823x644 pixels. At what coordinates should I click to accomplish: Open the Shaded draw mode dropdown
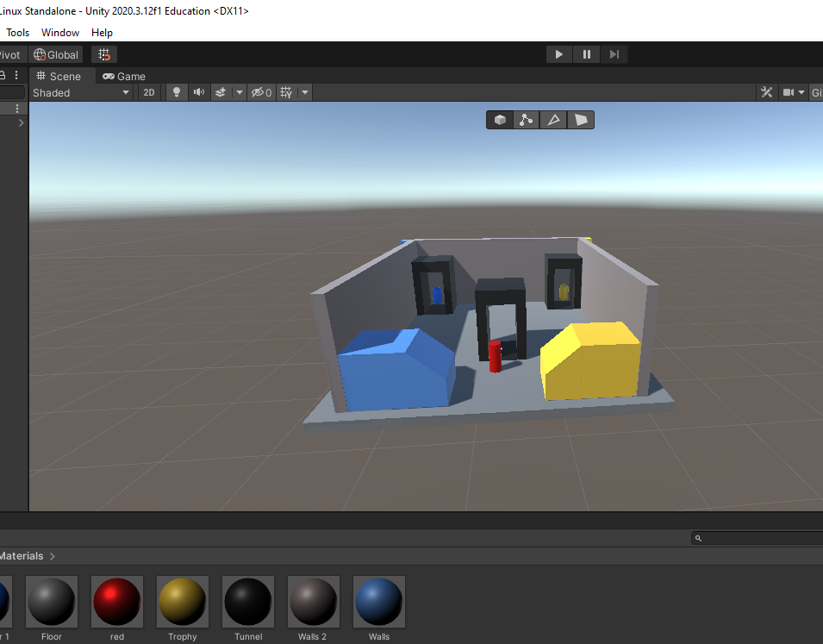pyautogui.click(x=81, y=92)
